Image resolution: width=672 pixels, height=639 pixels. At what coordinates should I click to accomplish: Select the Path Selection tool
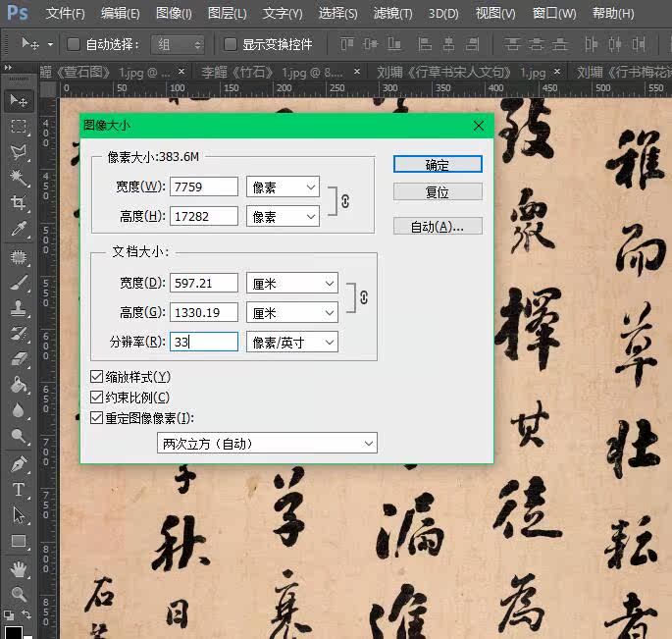pyautogui.click(x=18, y=515)
